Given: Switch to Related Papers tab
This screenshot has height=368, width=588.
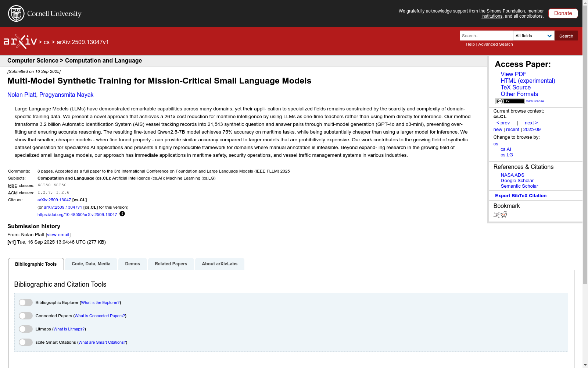Looking at the screenshot, I should coord(171,264).
